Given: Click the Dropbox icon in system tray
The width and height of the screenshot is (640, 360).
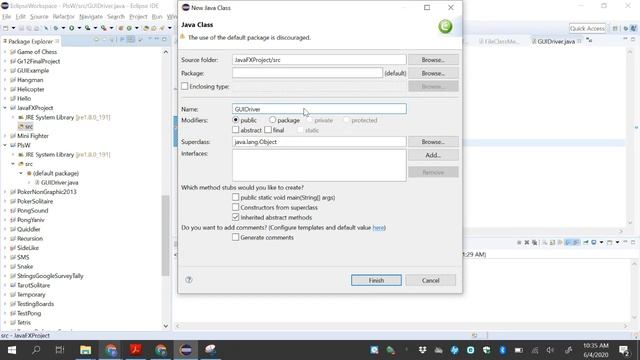Looking at the screenshot, I should pyautogui.click(x=422, y=350).
